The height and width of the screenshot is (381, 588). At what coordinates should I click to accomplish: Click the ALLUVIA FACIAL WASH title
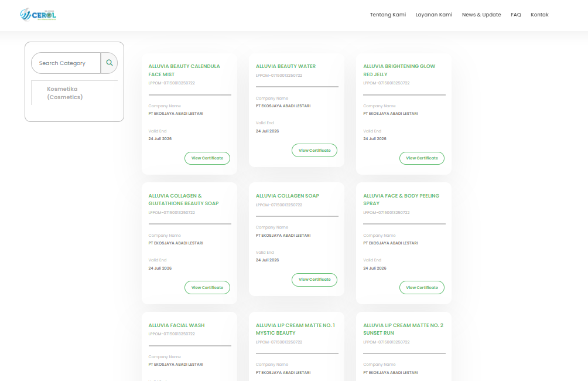[x=176, y=325]
